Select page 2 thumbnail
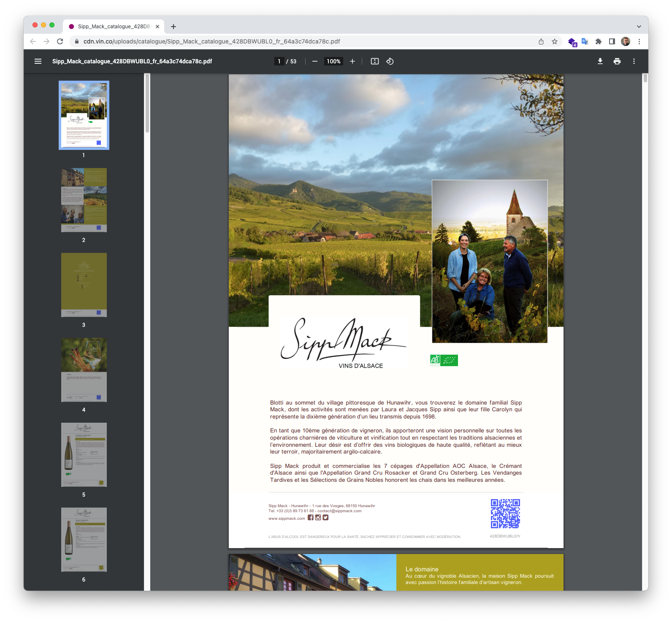 click(84, 200)
